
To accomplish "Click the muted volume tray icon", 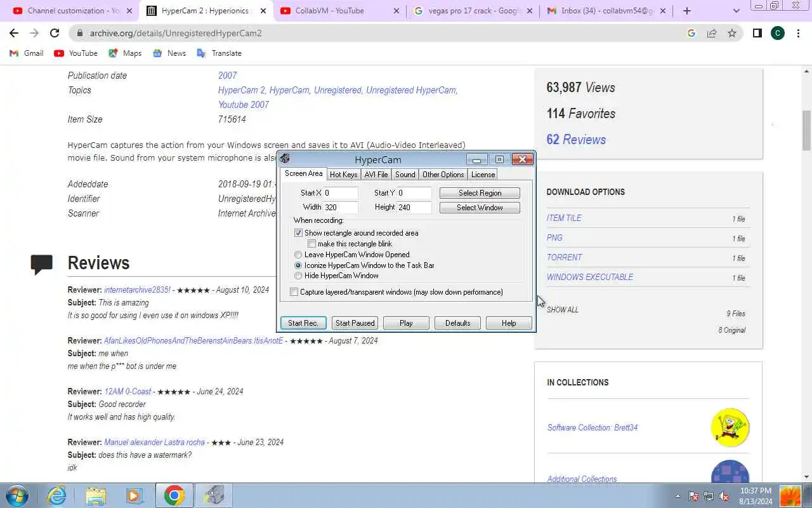I will 724,496.
